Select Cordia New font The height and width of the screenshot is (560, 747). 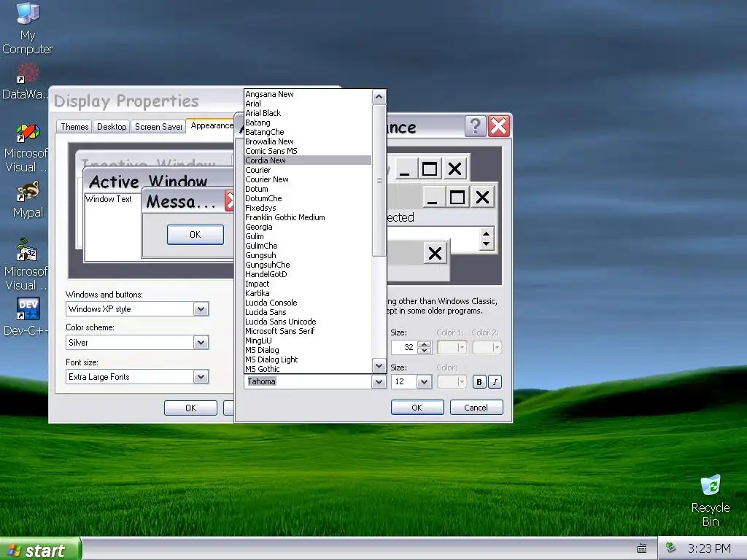(308, 160)
